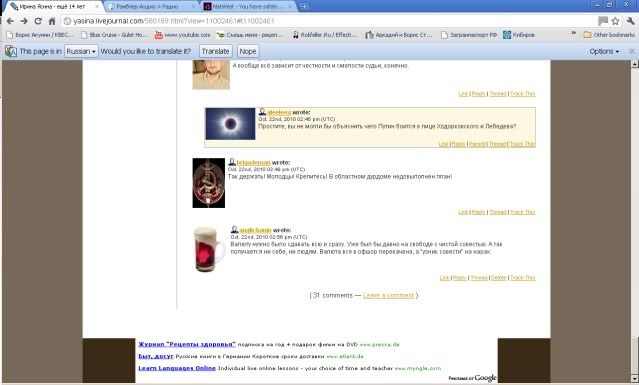
Task: Open the YouTube bookmark icon
Action: pos(159,35)
